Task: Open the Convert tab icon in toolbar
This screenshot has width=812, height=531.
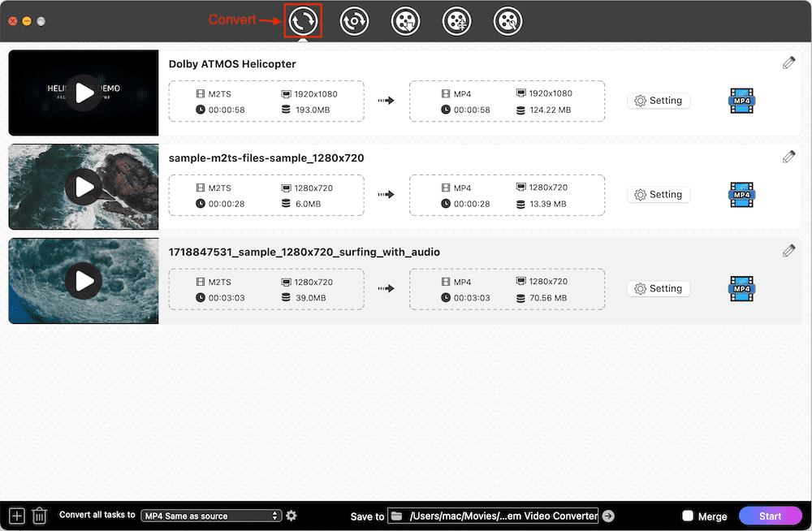Action: (x=303, y=21)
